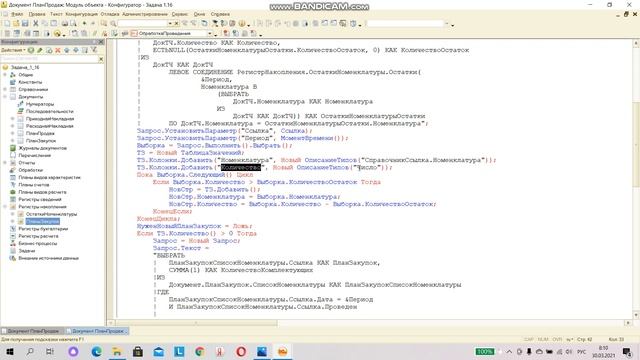Open the Mail app from the taskbar

tap(158, 351)
